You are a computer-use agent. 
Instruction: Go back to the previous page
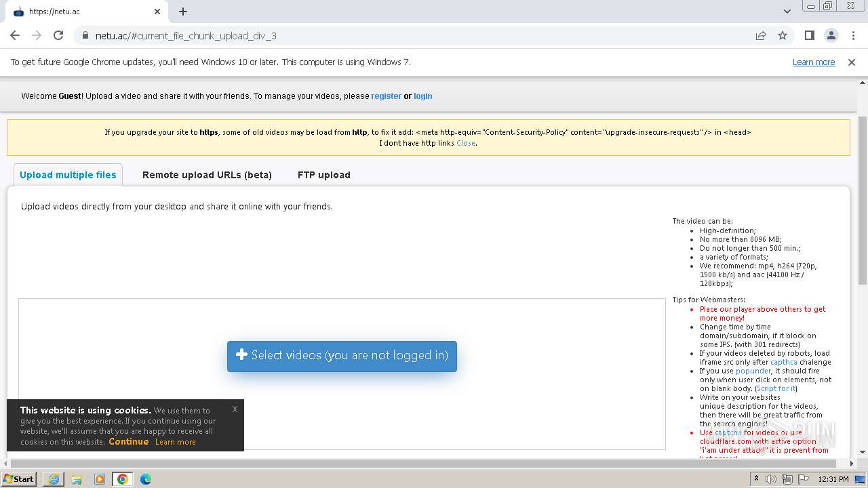(15, 35)
